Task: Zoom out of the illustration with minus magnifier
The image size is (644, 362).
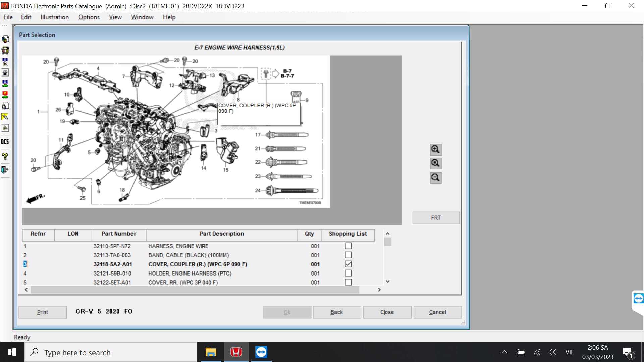Action: [x=436, y=178]
